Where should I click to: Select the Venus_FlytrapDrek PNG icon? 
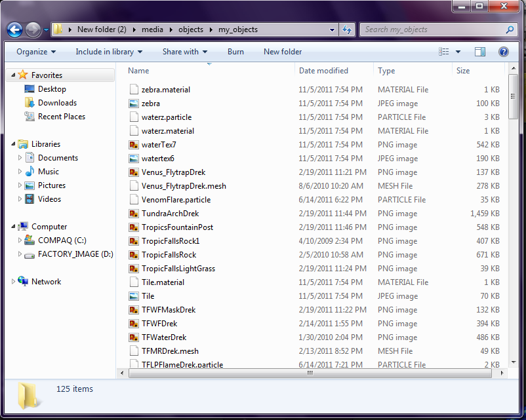click(x=134, y=172)
